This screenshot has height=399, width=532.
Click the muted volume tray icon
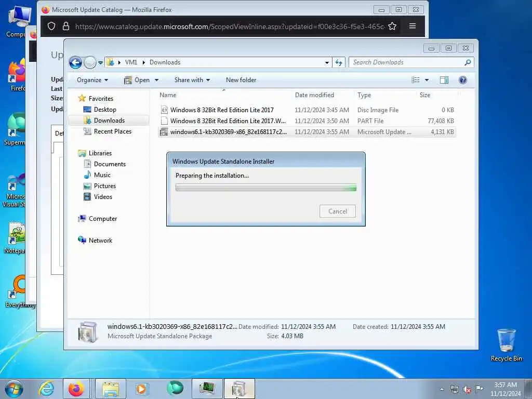coord(467,390)
